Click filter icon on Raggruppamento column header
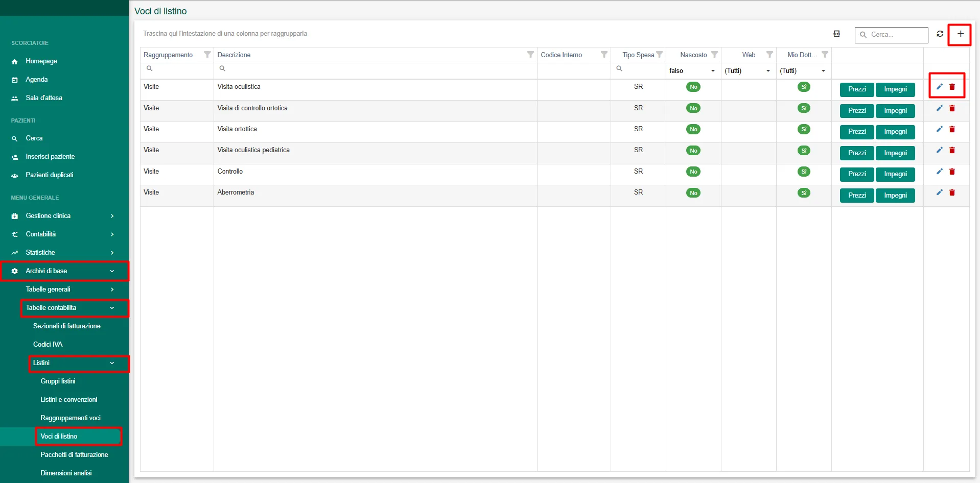The width and height of the screenshot is (980, 483). pyautogui.click(x=207, y=55)
